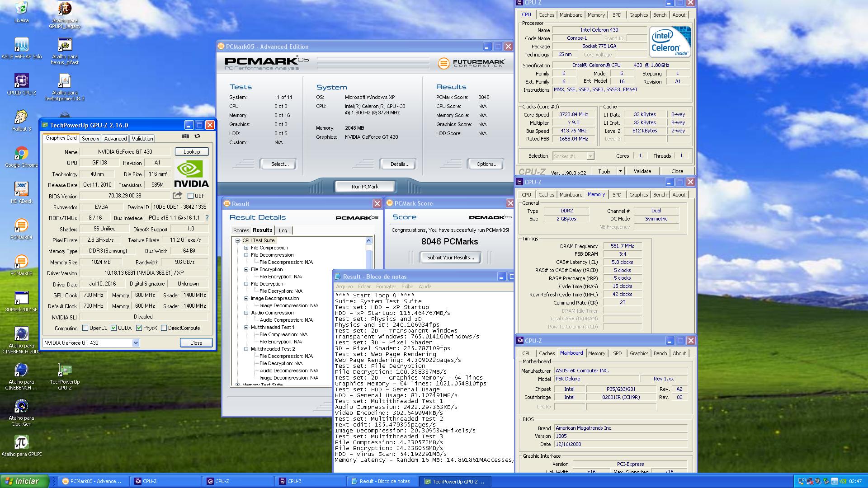Toggle the DirectCompute checkbox
Screen dimensions: 868x488
[164, 328]
